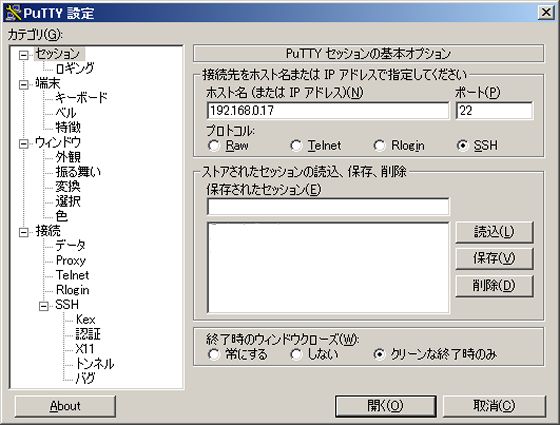Collapse the ウィンドウ tree node
560x425 pixels.
pyautogui.click(x=24, y=144)
